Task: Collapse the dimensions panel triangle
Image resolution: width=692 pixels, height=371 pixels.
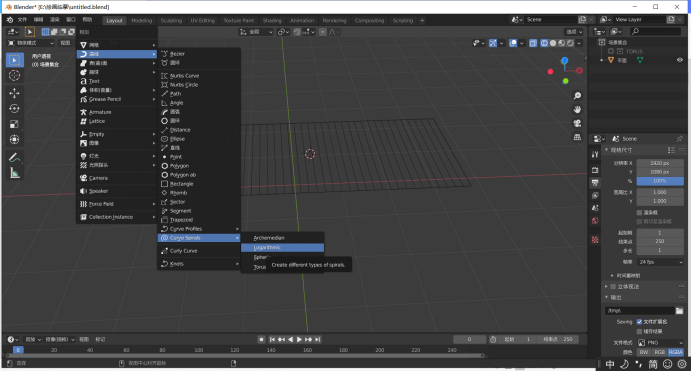Action: pyautogui.click(x=607, y=150)
